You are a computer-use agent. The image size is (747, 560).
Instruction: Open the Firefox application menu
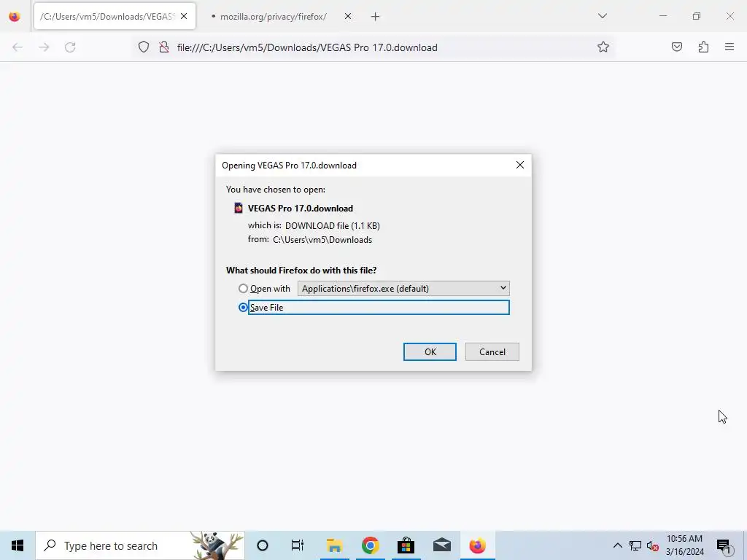click(729, 47)
